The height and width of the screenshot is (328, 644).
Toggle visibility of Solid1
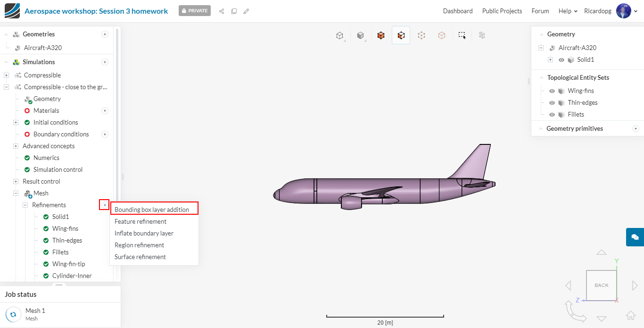[561, 60]
